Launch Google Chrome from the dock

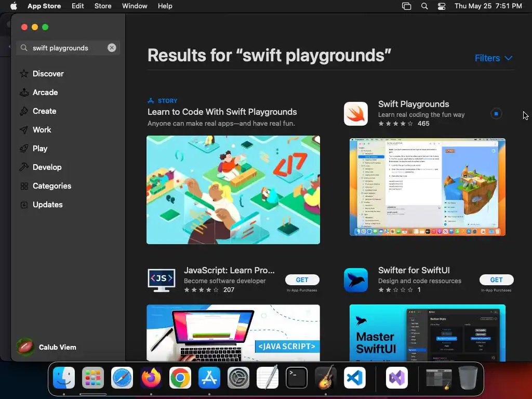180,378
